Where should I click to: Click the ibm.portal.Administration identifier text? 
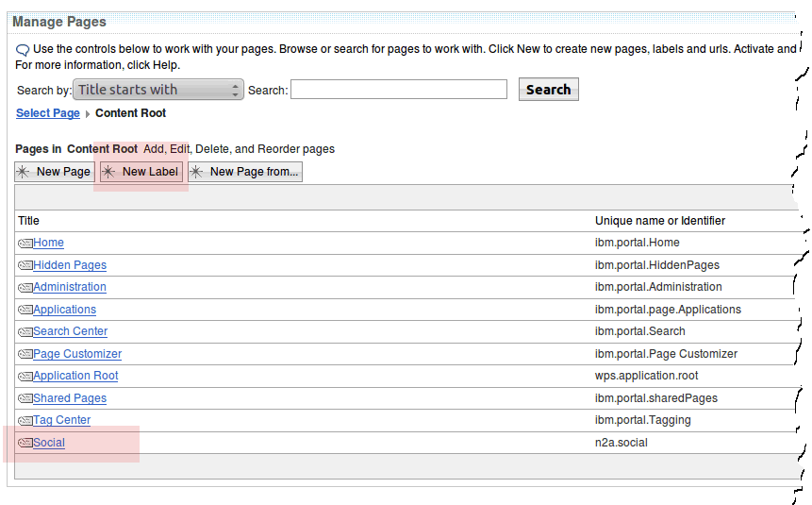point(658,287)
